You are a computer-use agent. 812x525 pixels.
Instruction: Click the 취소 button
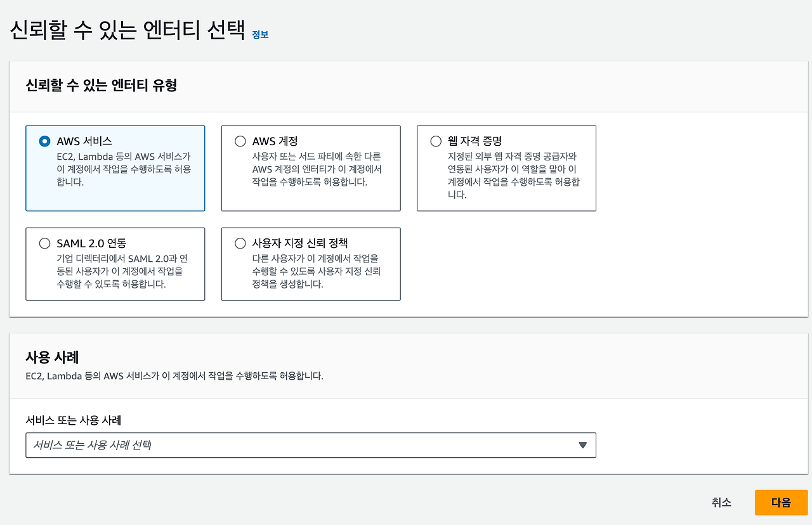tap(721, 503)
